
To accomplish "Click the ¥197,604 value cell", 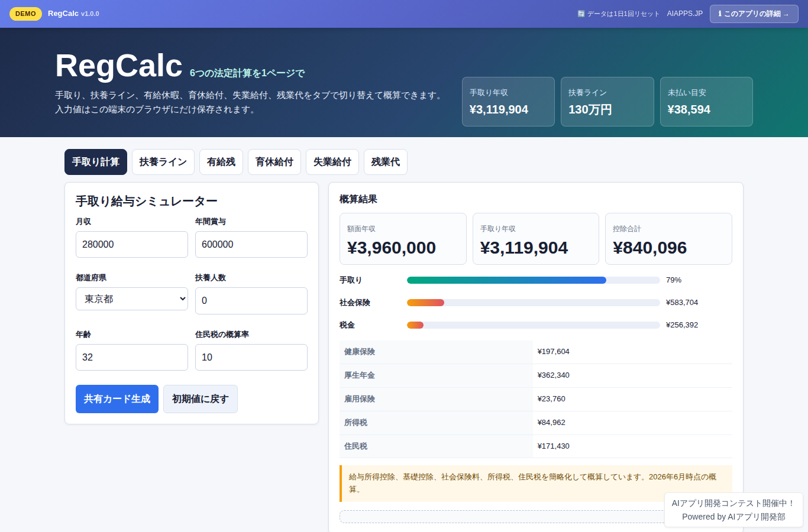I will tap(632, 352).
